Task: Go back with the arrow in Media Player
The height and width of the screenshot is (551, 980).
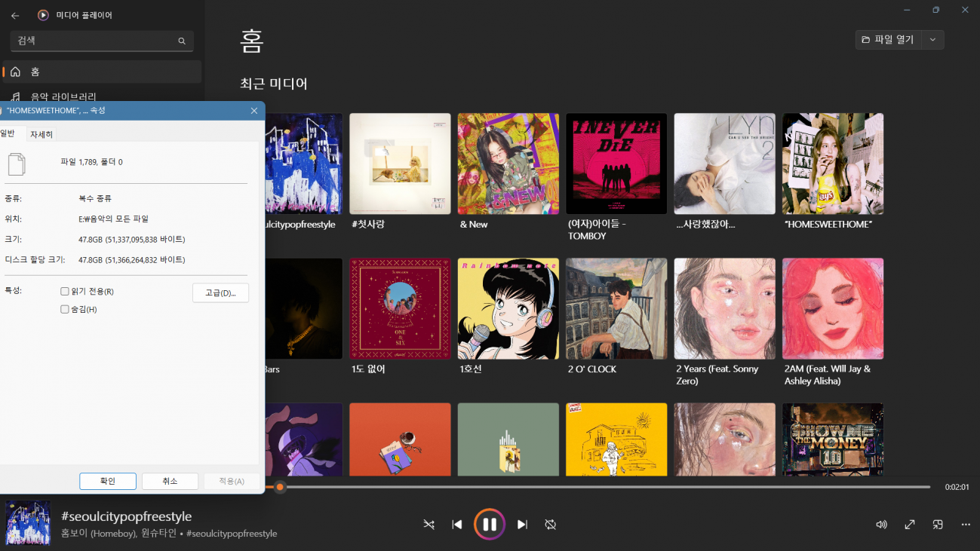Action: click(15, 15)
